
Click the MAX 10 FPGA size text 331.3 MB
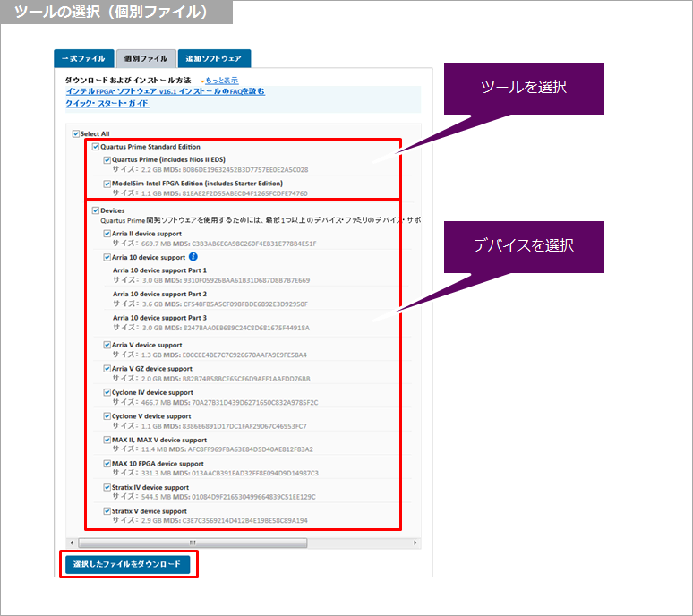pos(158,474)
